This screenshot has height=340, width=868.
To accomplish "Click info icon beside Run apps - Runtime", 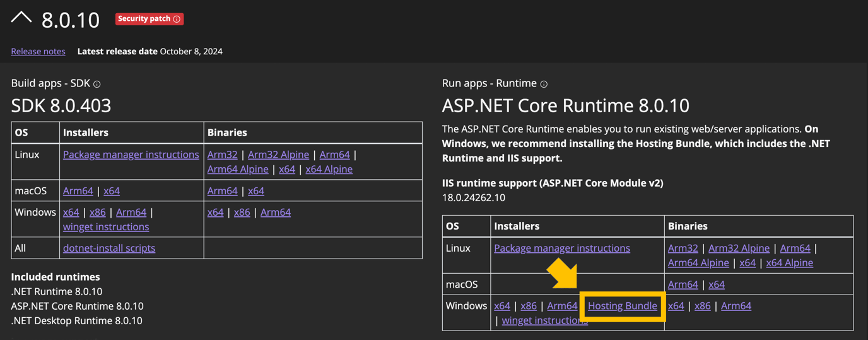I will 544,84.
